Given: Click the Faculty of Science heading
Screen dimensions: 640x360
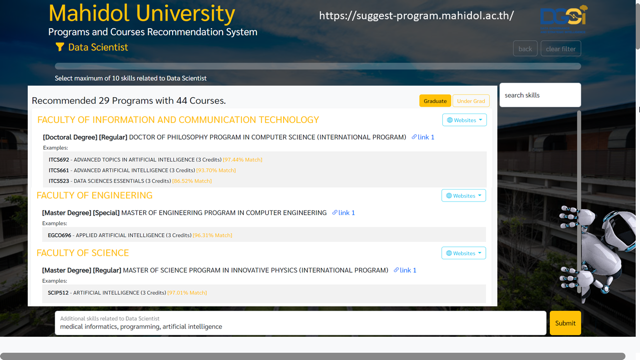Looking at the screenshot, I should point(82,253).
